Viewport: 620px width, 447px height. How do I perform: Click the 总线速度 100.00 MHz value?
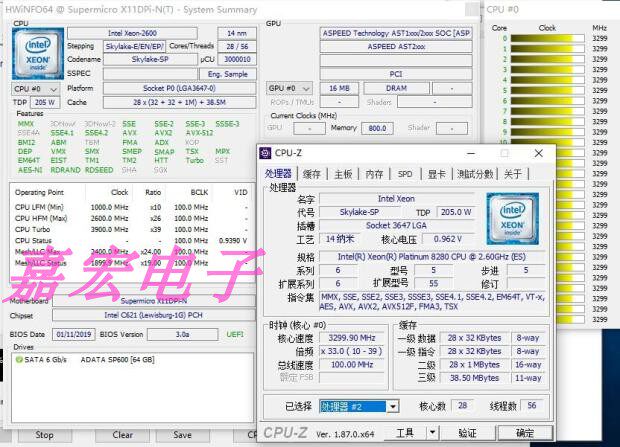[x=352, y=365]
